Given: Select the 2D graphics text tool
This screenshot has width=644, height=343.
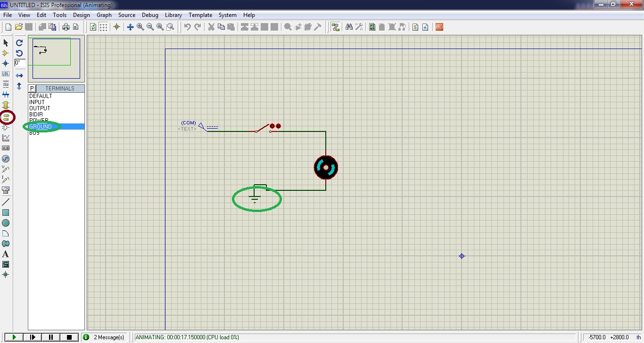Looking at the screenshot, I should 6,254.
